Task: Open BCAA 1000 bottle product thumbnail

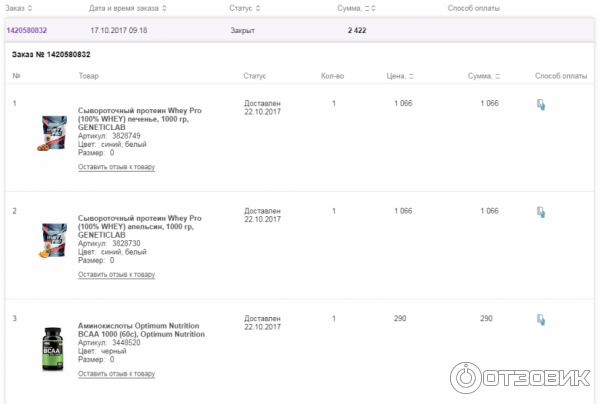Action: (53, 350)
